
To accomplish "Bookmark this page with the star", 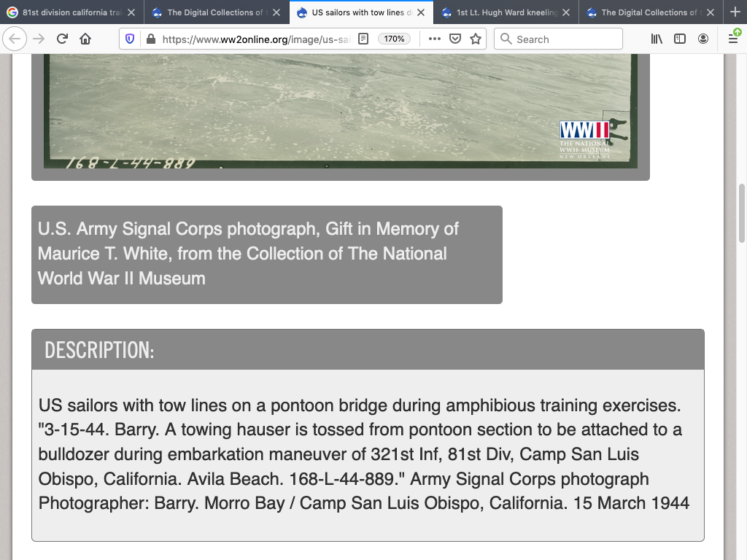I will (476, 39).
